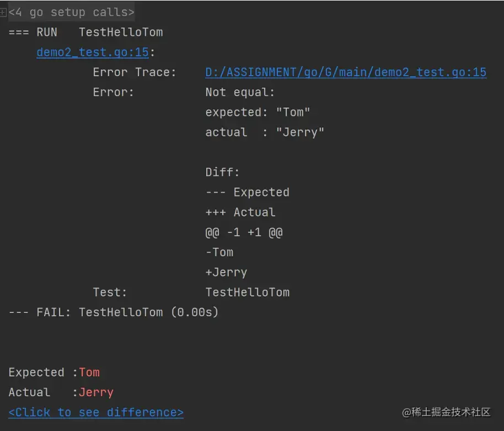Select the red Jerry actual value
This screenshot has height=431, width=504.
click(x=96, y=392)
